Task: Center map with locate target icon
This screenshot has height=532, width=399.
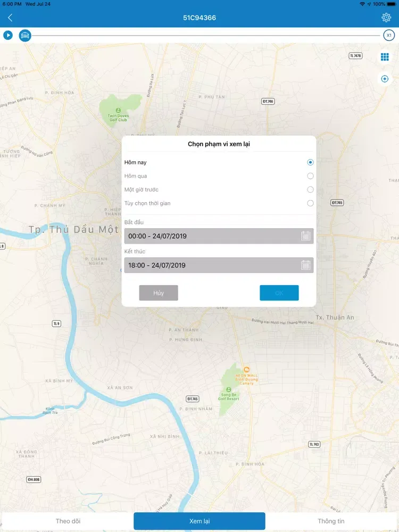Action: 385,79
